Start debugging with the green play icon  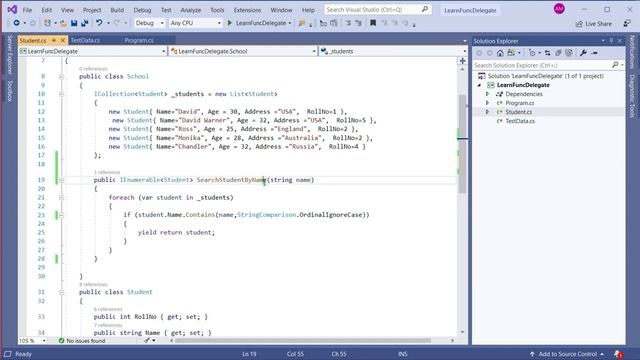point(229,23)
